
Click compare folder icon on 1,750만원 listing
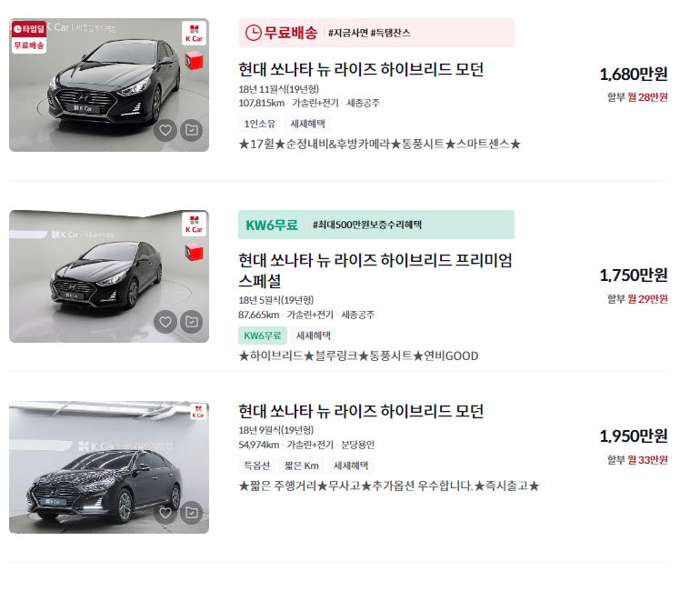(192, 321)
